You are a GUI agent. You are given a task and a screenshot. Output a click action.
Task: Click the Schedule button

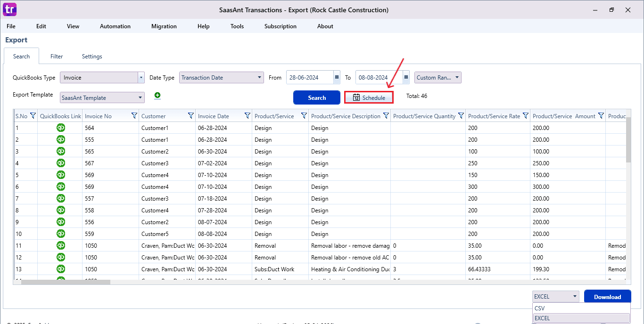[369, 97]
